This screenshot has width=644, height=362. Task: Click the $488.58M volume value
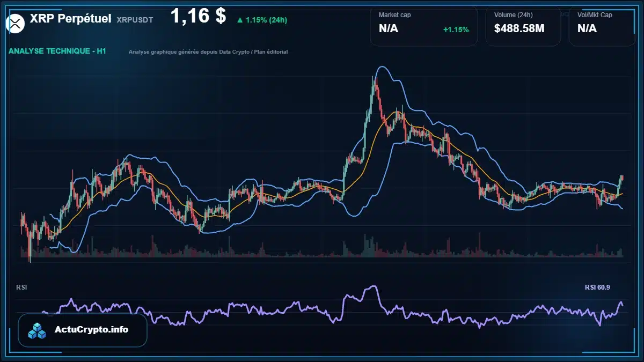click(x=519, y=28)
